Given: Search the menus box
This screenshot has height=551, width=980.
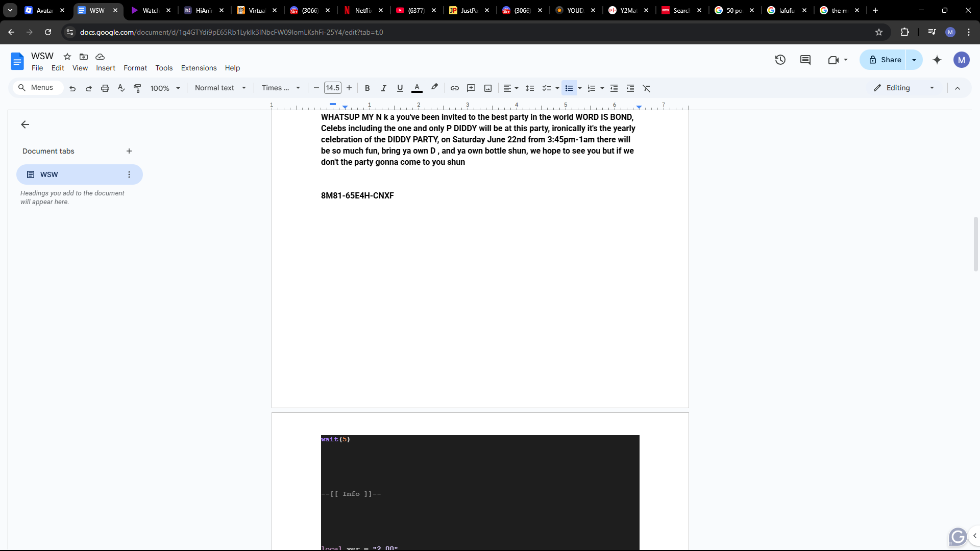Looking at the screenshot, I should pos(38,88).
